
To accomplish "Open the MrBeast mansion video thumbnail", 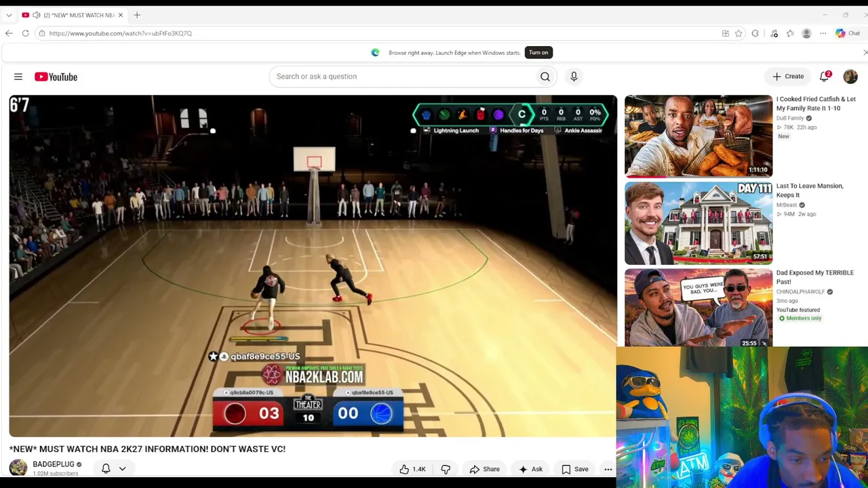I will (698, 223).
